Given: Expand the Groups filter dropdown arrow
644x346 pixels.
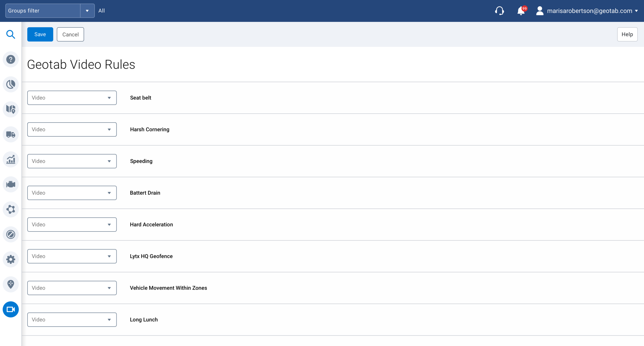Looking at the screenshot, I should pyautogui.click(x=87, y=11).
